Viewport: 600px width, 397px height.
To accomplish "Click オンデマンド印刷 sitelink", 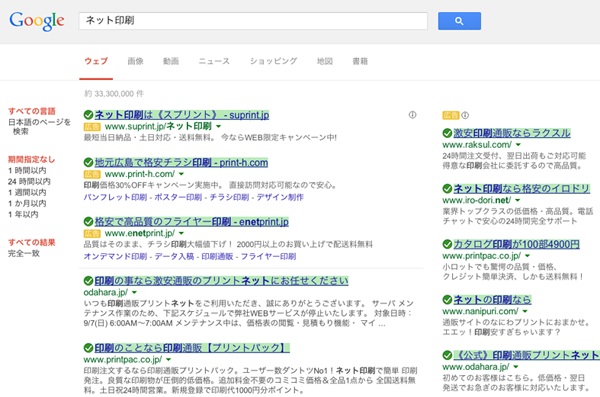I will (115, 256).
